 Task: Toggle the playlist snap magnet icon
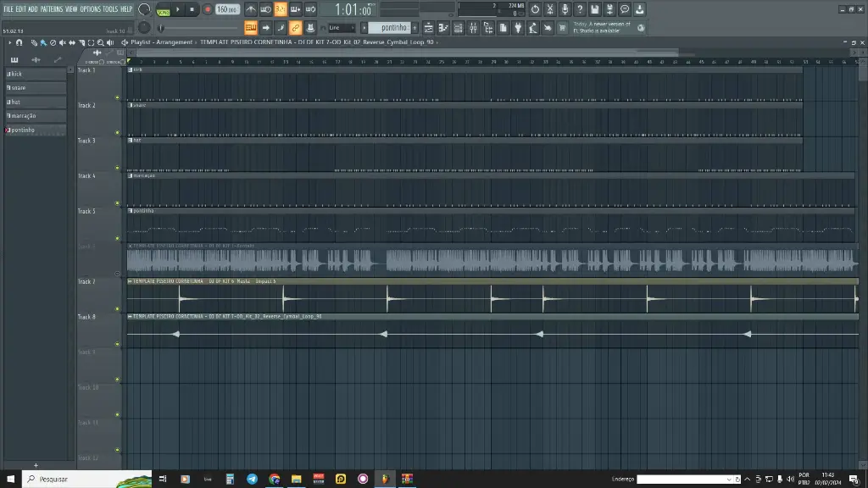[19, 42]
